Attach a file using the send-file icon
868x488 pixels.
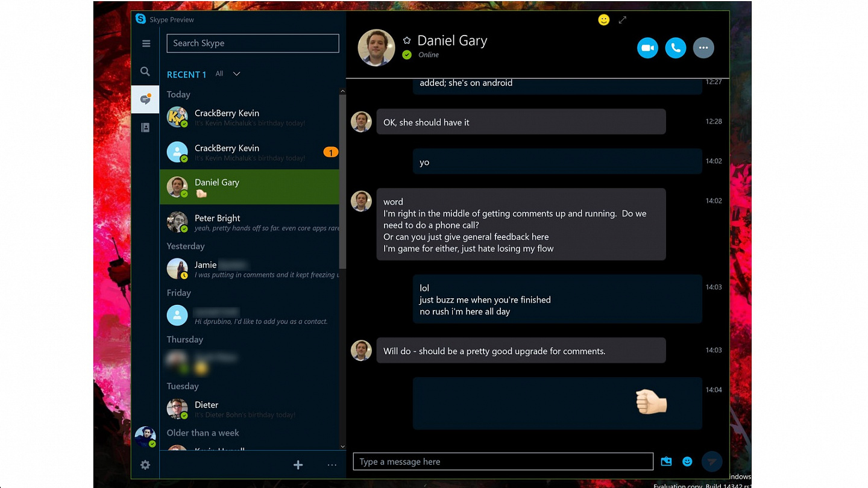pos(666,461)
